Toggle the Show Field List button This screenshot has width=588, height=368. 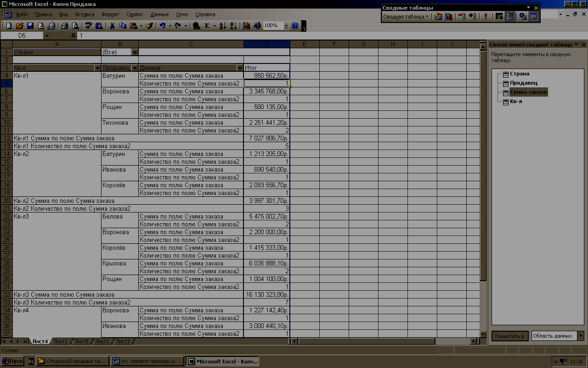point(533,17)
